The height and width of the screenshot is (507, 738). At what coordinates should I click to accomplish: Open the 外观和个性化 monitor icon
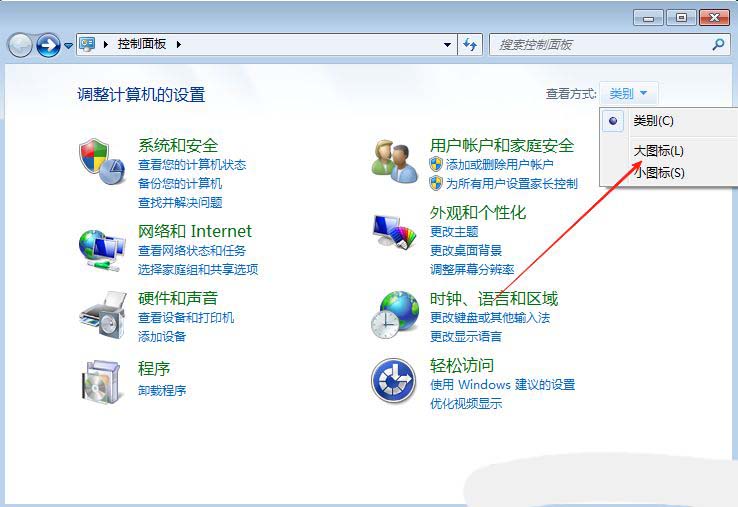coord(394,231)
